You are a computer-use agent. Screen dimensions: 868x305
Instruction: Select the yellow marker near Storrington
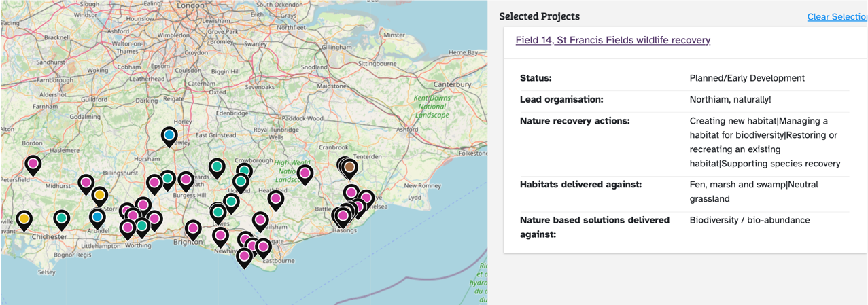click(x=99, y=196)
